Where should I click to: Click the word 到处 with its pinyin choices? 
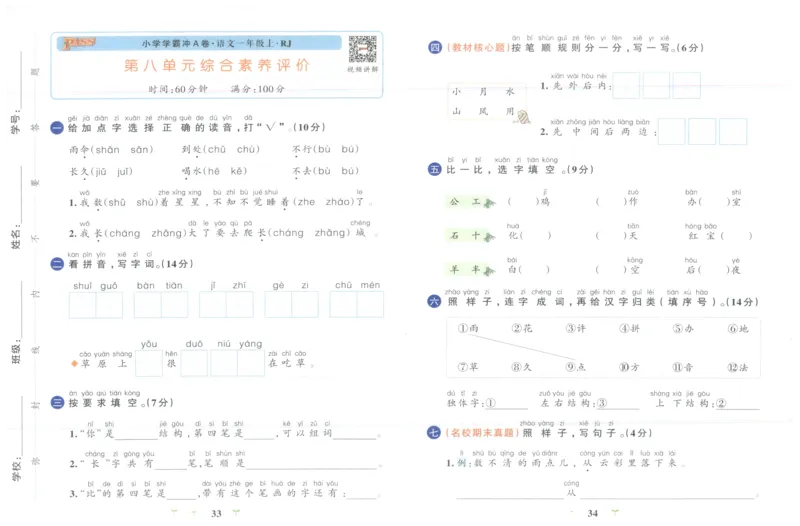(221, 149)
